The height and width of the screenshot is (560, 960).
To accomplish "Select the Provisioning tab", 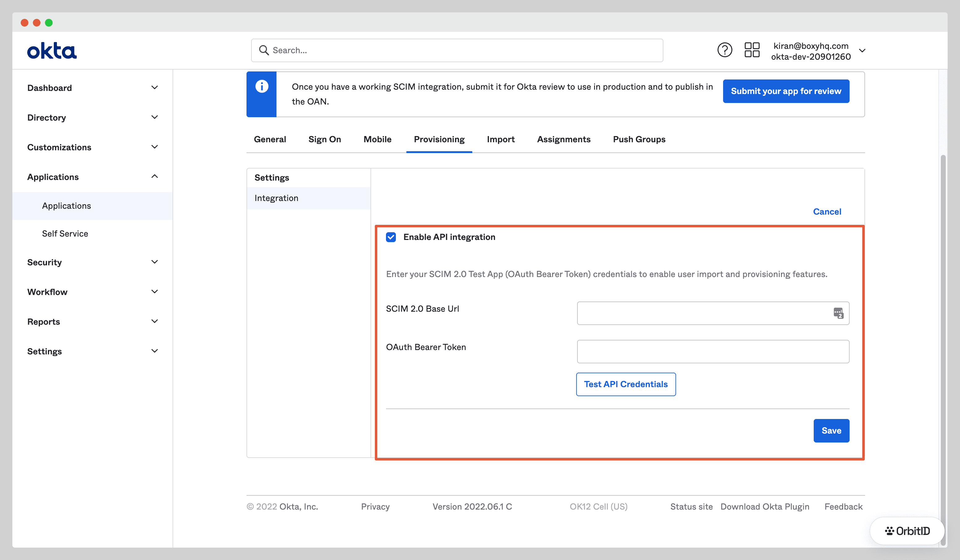I will [439, 139].
